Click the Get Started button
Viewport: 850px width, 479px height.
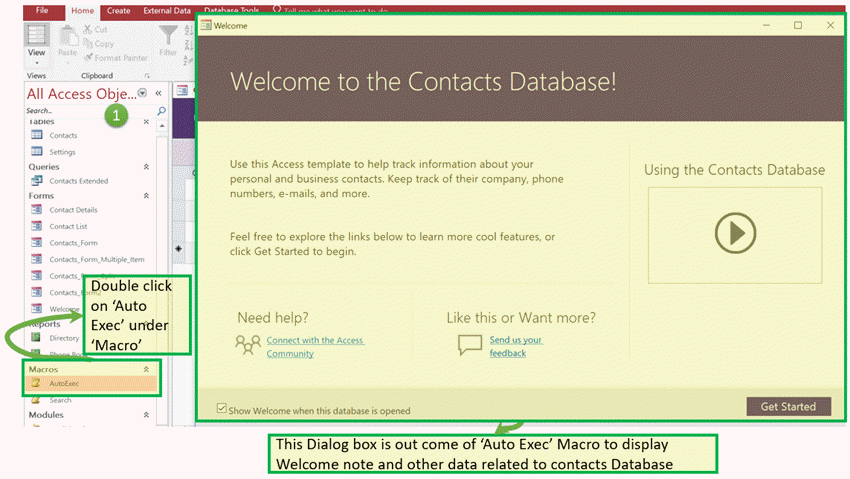tap(788, 406)
